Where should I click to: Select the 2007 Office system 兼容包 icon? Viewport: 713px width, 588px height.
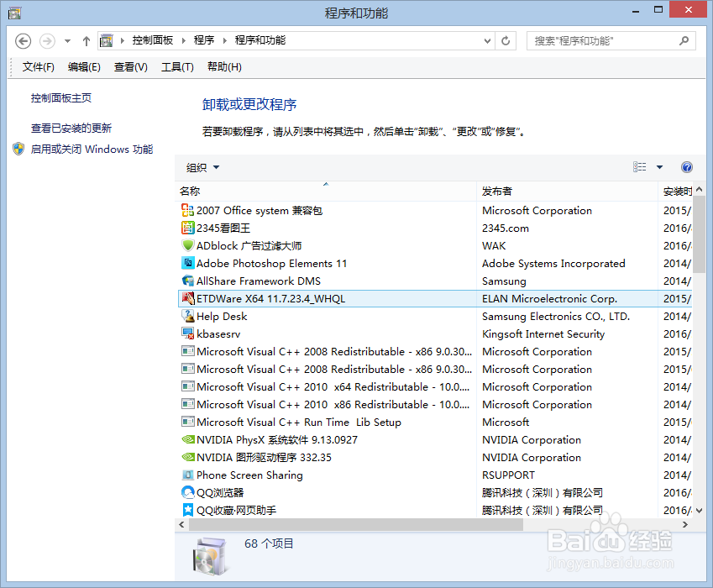(188, 211)
